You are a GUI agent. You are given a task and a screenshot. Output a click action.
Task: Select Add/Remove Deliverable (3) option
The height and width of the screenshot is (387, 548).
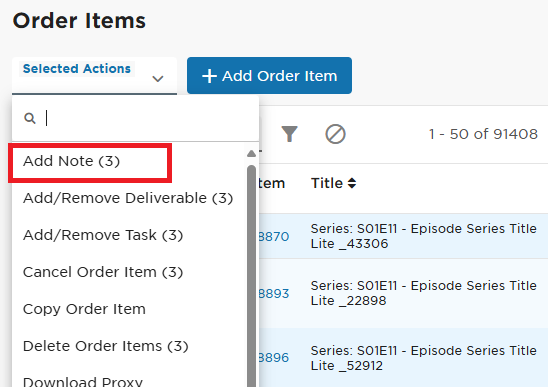pos(129,198)
